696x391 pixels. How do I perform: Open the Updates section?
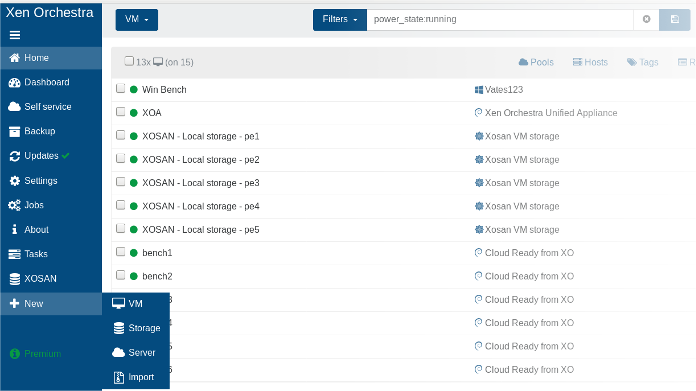(51, 156)
